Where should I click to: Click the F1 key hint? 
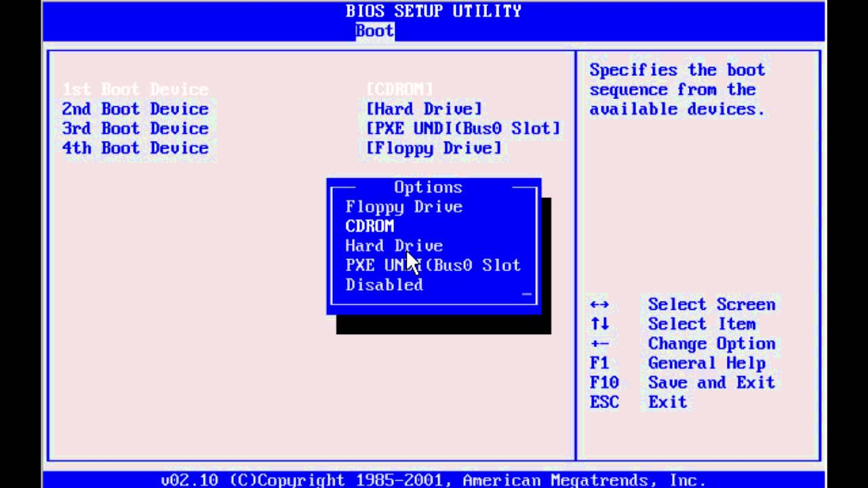(x=599, y=364)
